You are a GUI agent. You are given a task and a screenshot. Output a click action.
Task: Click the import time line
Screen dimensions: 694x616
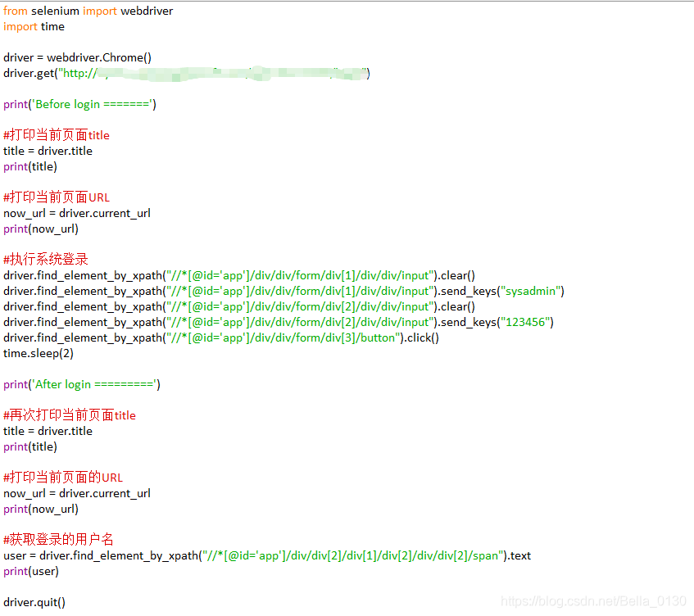click(34, 26)
